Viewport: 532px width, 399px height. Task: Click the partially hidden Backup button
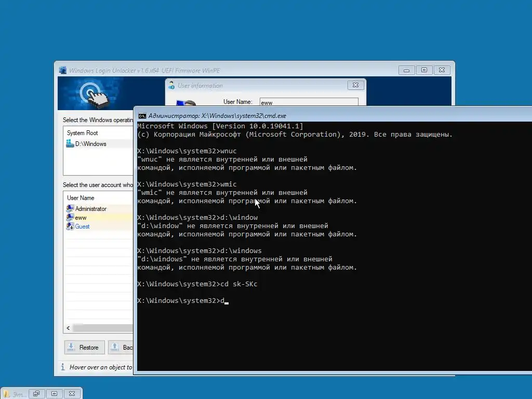(x=121, y=347)
